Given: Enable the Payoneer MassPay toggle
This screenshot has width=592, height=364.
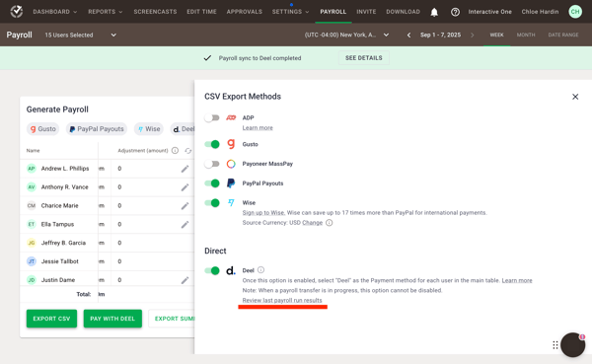Looking at the screenshot, I should 212,164.
